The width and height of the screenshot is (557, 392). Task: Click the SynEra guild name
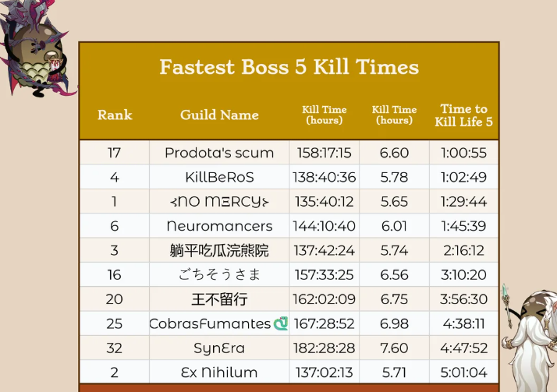[x=219, y=348]
